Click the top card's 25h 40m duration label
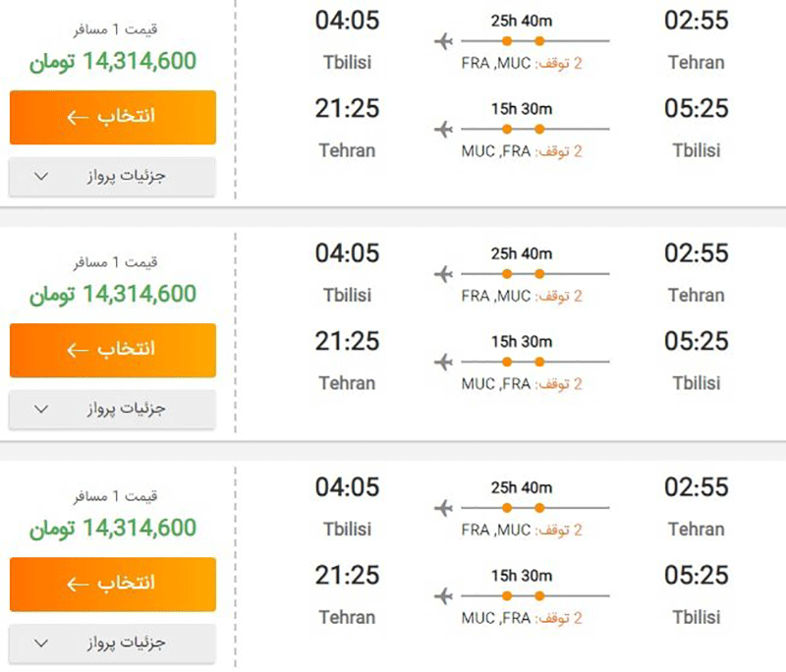The image size is (786, 672). pyautogui.click(x=522, y=20)
